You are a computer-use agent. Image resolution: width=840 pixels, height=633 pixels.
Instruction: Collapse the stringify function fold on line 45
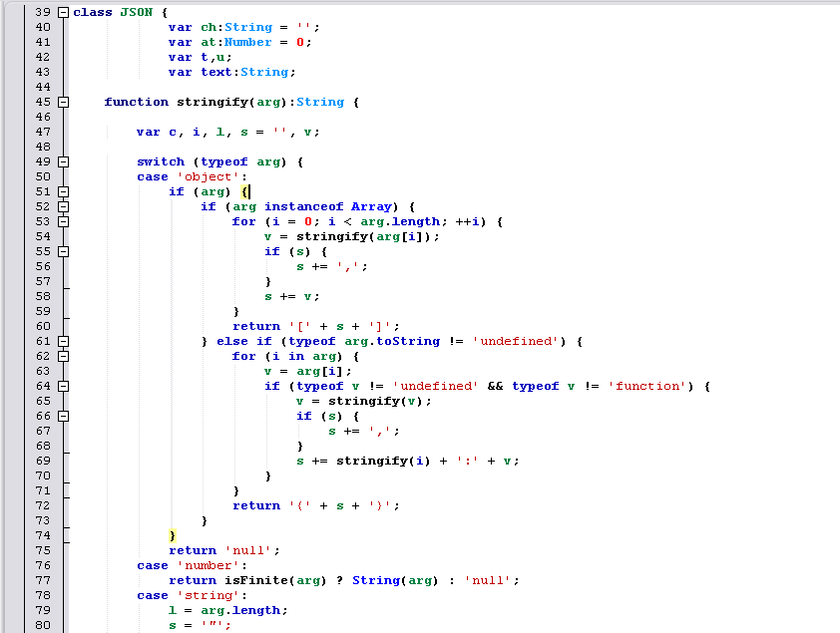click(63, 103)
